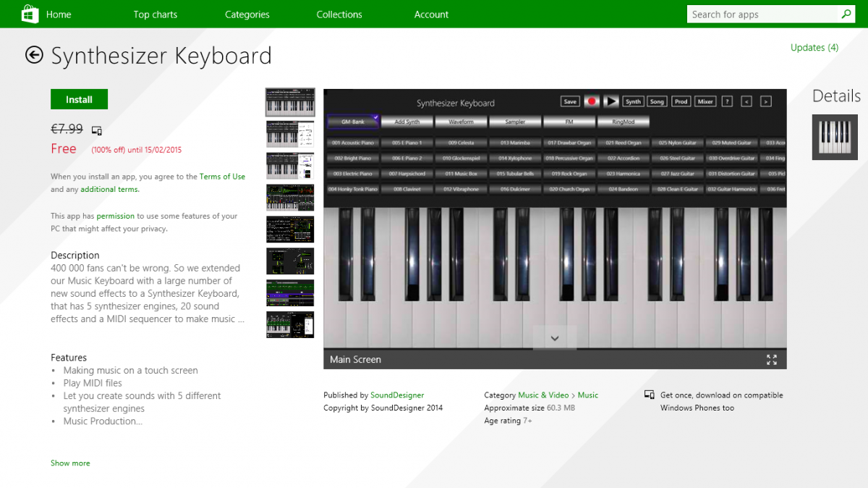868x488 pixels.
Task: Open the Categories menu
Action: tap(247, 14)
